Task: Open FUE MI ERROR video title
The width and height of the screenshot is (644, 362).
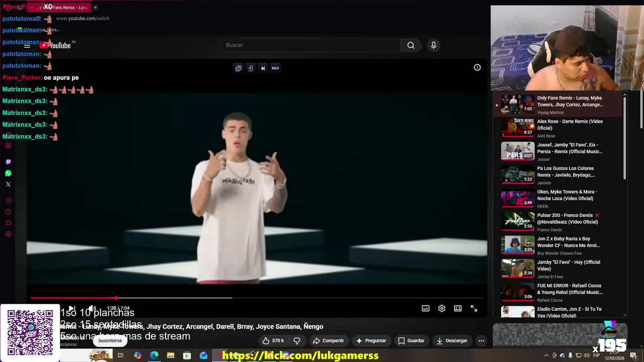Action: click(x=570, y=289)
